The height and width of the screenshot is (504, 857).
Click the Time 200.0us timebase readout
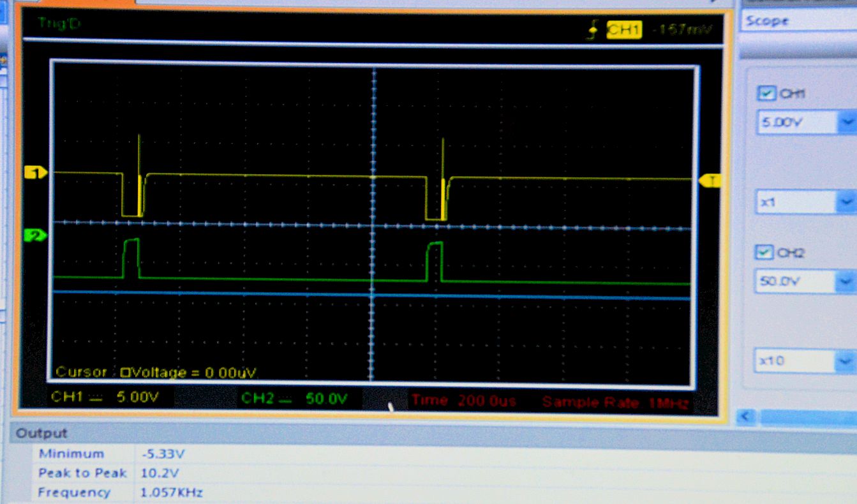click(464, 401)
